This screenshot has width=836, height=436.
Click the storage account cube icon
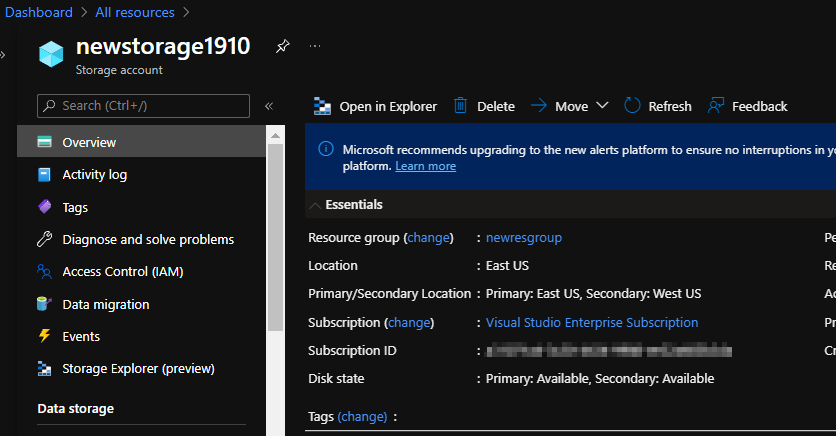tap(51, 54)
